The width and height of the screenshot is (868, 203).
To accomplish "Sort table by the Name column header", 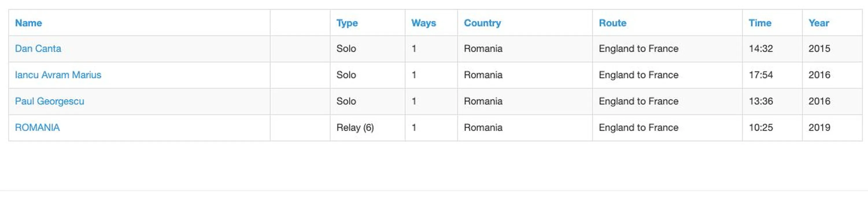I will [x=29, y=23].
